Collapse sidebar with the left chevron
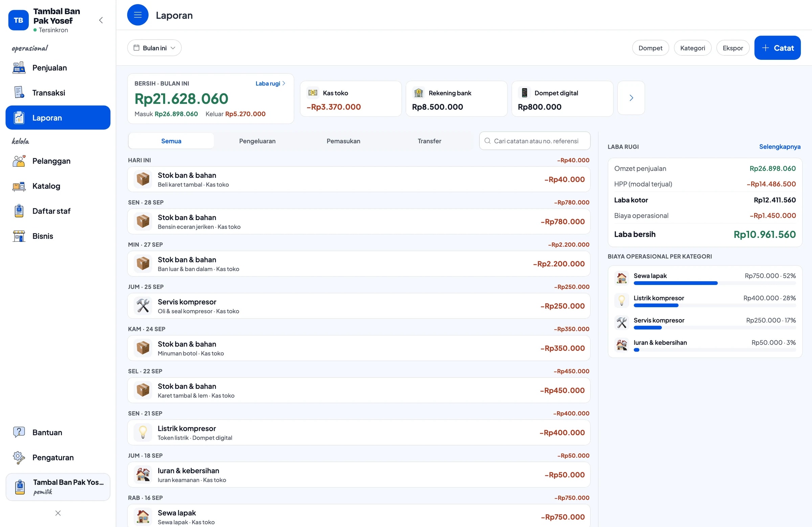 [100, 20]
